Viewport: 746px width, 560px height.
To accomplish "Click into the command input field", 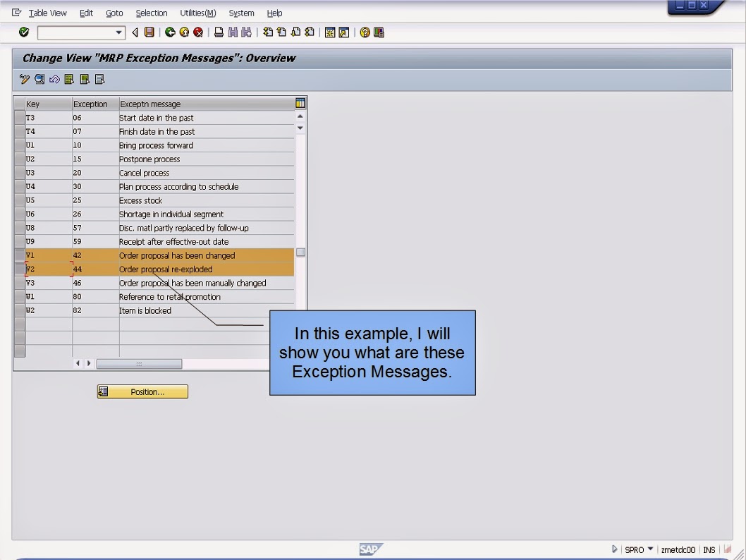I will pyautogui.click(x=76, y=32).
